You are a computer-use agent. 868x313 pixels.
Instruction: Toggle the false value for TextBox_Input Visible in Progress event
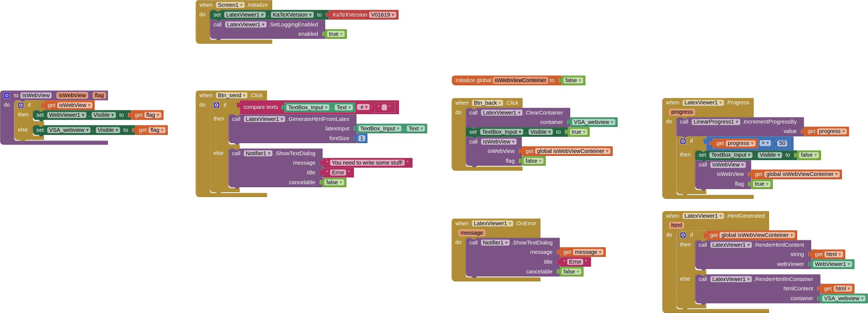pyautogui.click(x=809, y=155)
